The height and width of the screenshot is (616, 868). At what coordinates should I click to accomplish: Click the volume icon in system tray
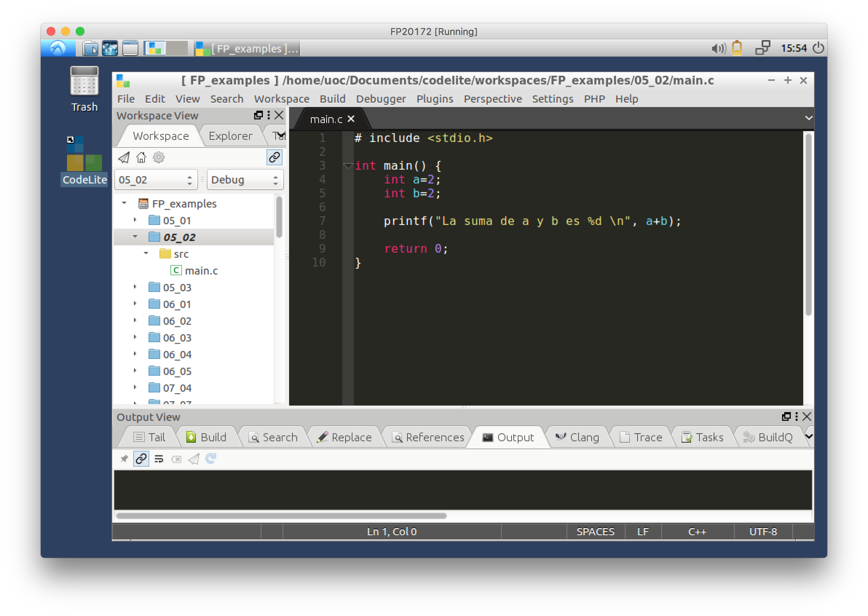[x=718, y=48]
